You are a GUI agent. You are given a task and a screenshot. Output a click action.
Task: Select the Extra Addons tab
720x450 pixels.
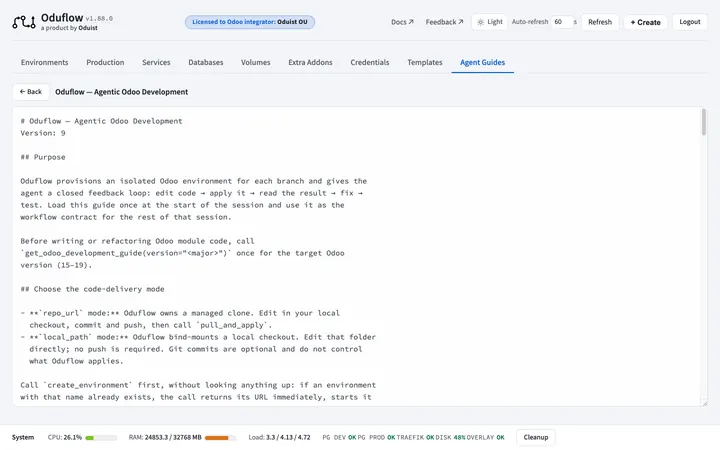(x=310, y=62)
